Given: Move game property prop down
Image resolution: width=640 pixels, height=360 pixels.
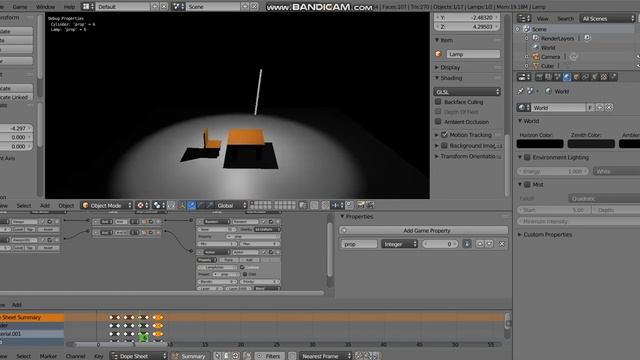Looking at the screenshot, I should tap(489, 244).
